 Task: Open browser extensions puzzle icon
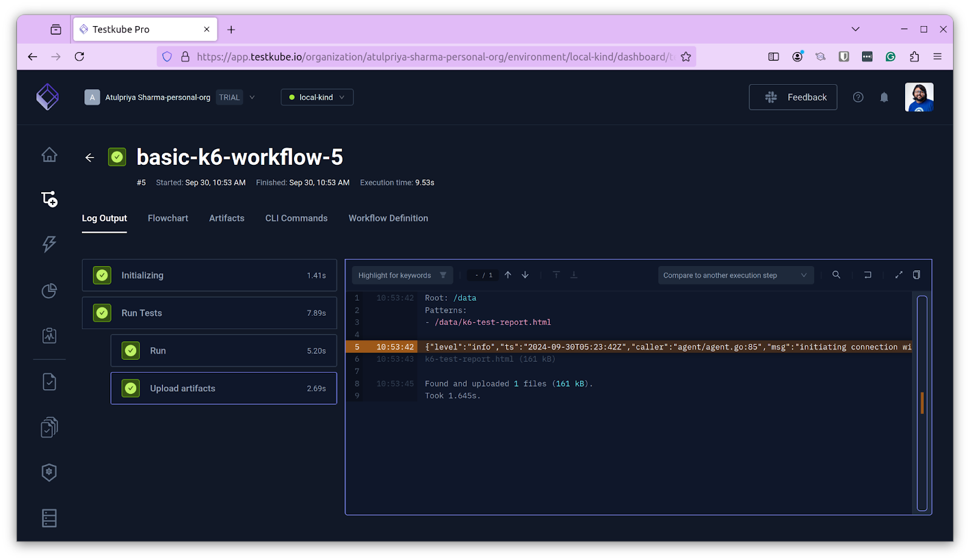pos(914,56)
